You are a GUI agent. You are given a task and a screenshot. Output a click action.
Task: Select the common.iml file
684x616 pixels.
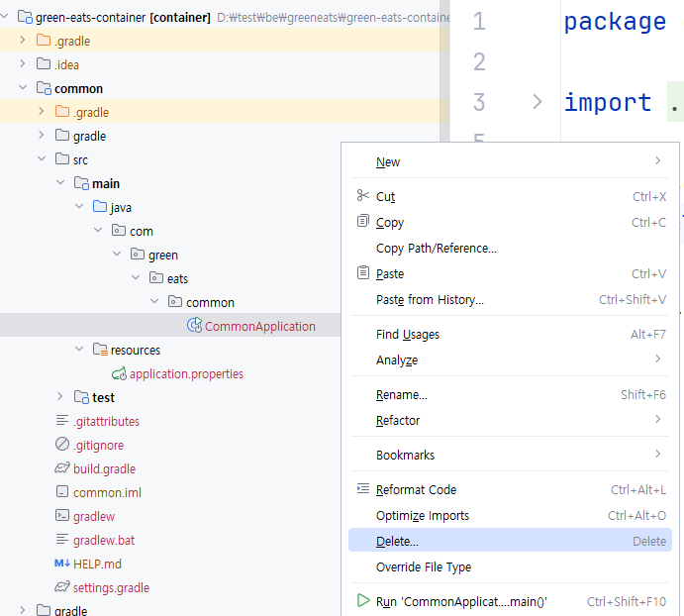click(x=107, y=492)
